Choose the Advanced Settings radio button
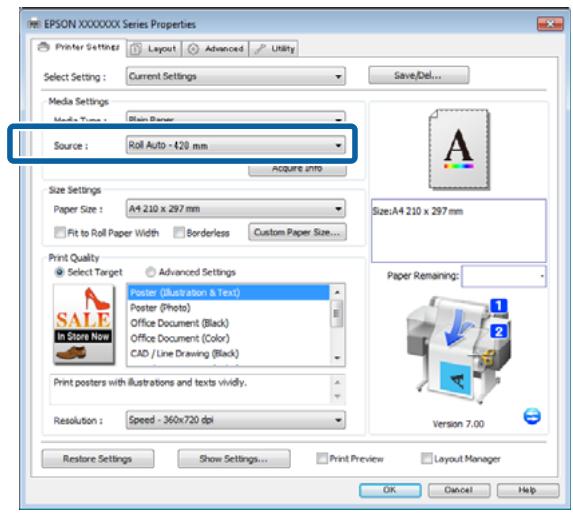Viewport: 573px width, 514px height. click(x=150, y=272)
